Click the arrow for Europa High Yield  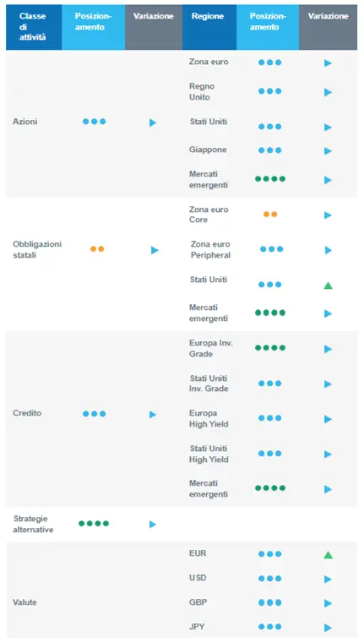pyautogui.click(x=328, y=419)
